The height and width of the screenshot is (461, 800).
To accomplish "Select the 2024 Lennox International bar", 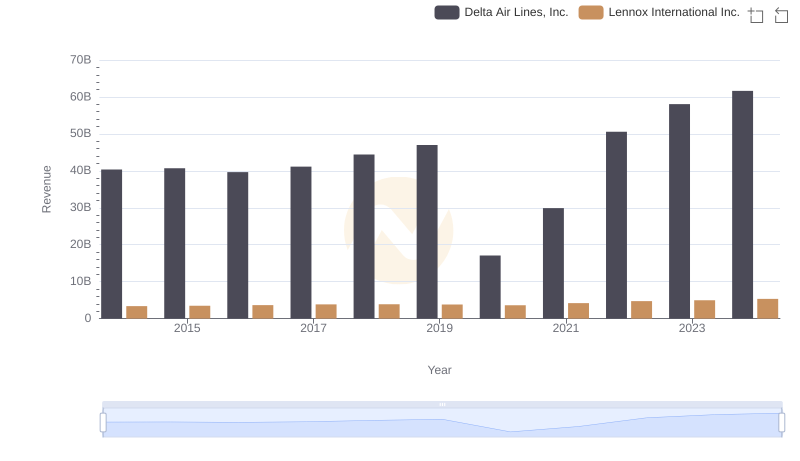I will pyautogui.click(x=768, y=309).
